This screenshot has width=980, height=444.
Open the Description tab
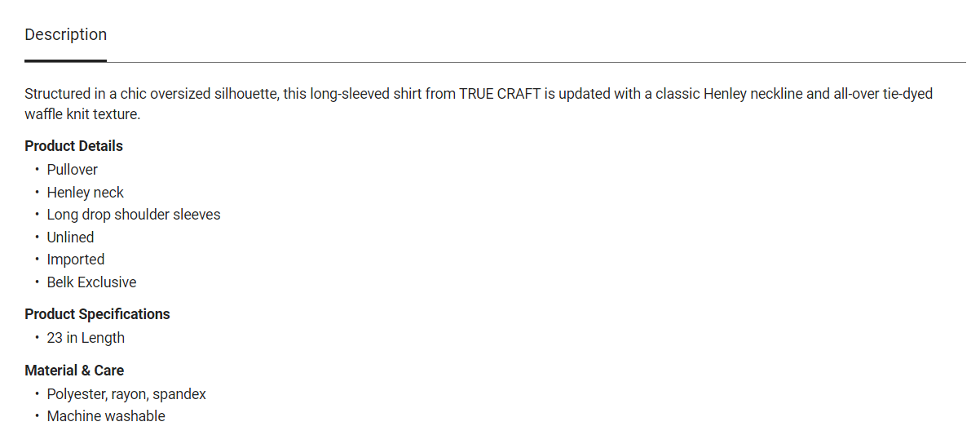tap(66, 35)
